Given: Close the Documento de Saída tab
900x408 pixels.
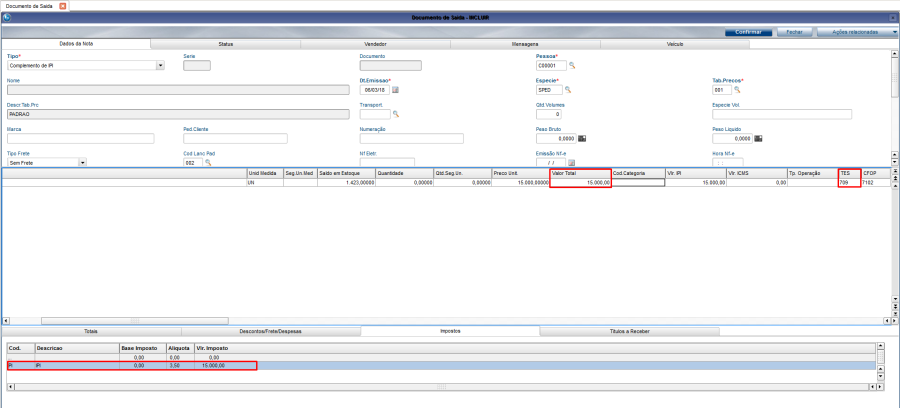Looking at the screenshot, I should (63, 6).
